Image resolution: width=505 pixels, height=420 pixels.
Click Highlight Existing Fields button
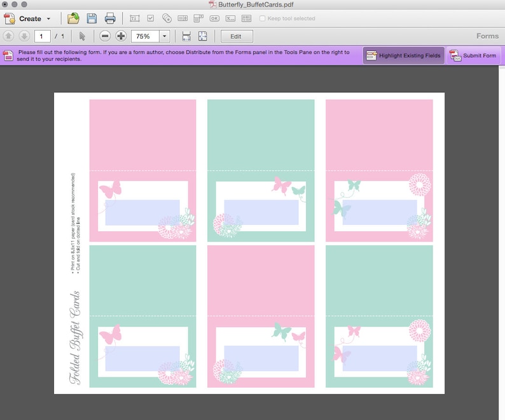pos(403,55)
